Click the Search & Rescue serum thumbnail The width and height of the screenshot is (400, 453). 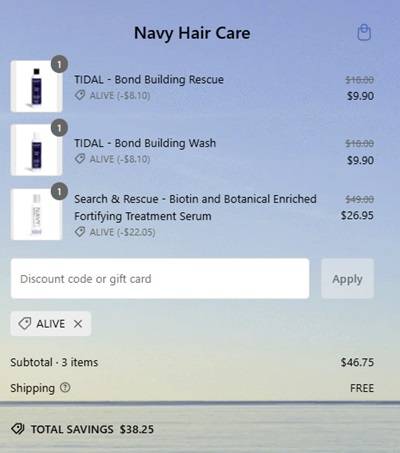pos(36,214)
